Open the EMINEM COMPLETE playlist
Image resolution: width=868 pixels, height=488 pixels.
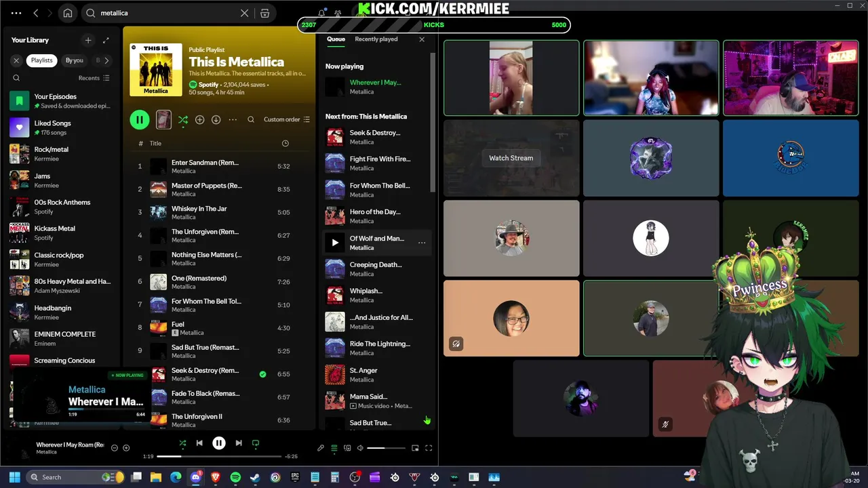coord(61,339)
